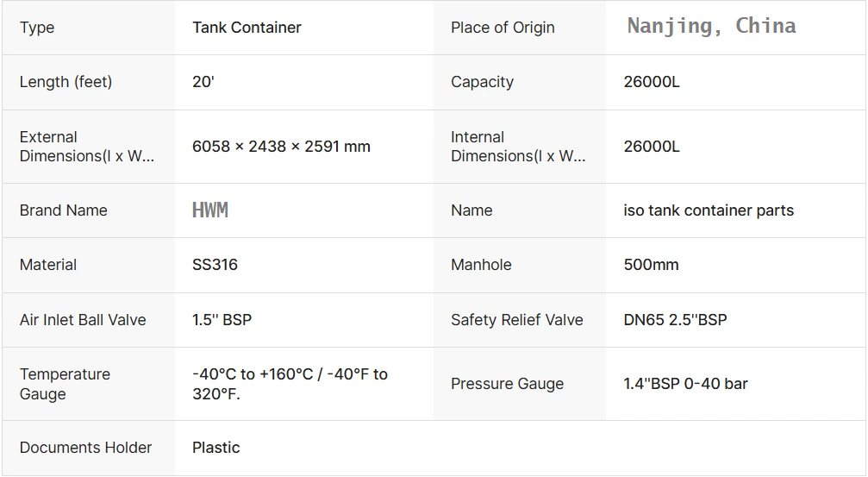Viewport: 868px width, 477px height.
Task: Click the 'HWM' brand name value
Action: 210,210
